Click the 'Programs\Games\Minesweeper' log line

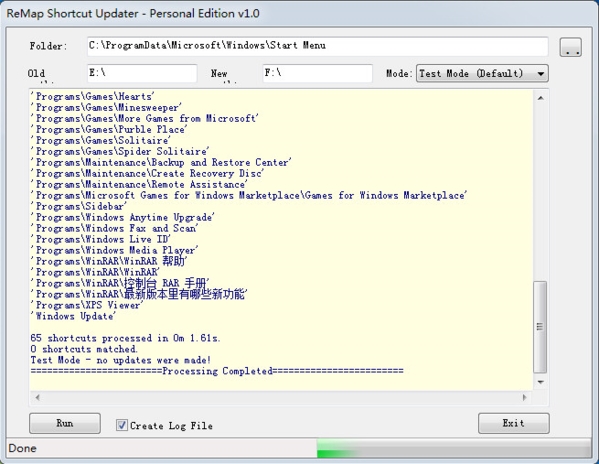106,108
